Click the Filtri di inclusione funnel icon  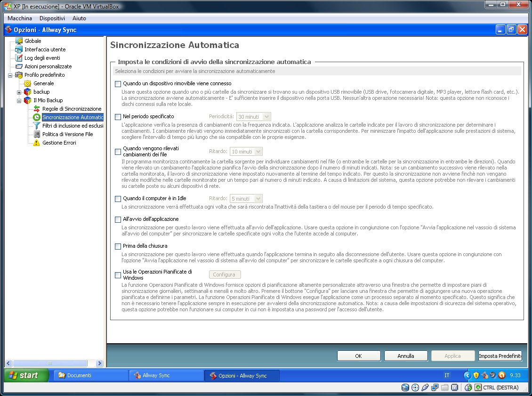(x=37, y=126)
